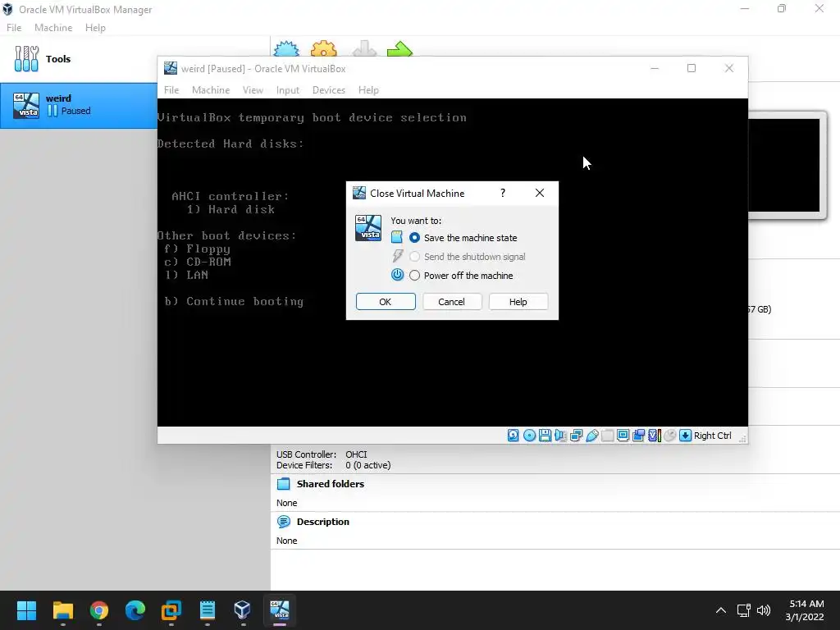Click the CPU virtualization status icon
This screenshot has height=630, width=840.
point(654,436)
